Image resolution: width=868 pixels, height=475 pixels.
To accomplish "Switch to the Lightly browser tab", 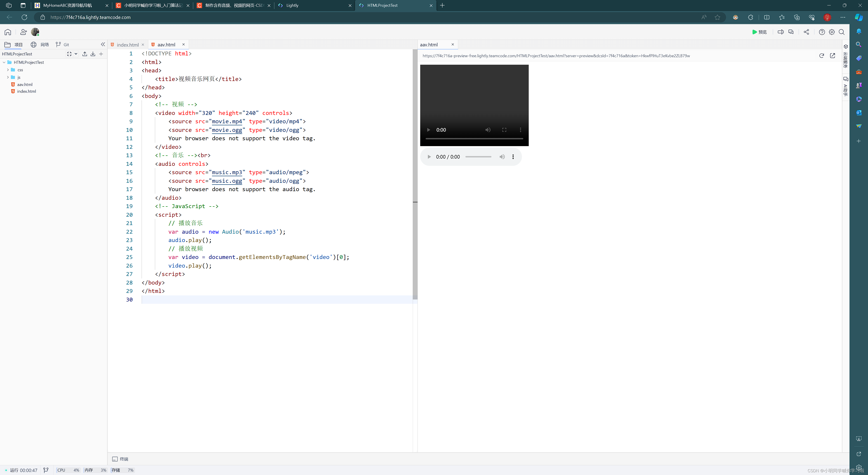I will (315, 5).
